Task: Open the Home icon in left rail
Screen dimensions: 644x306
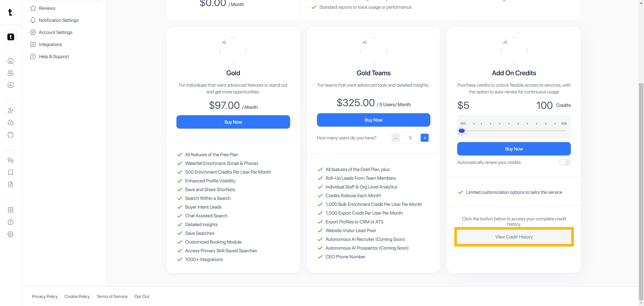Action: 10,61
